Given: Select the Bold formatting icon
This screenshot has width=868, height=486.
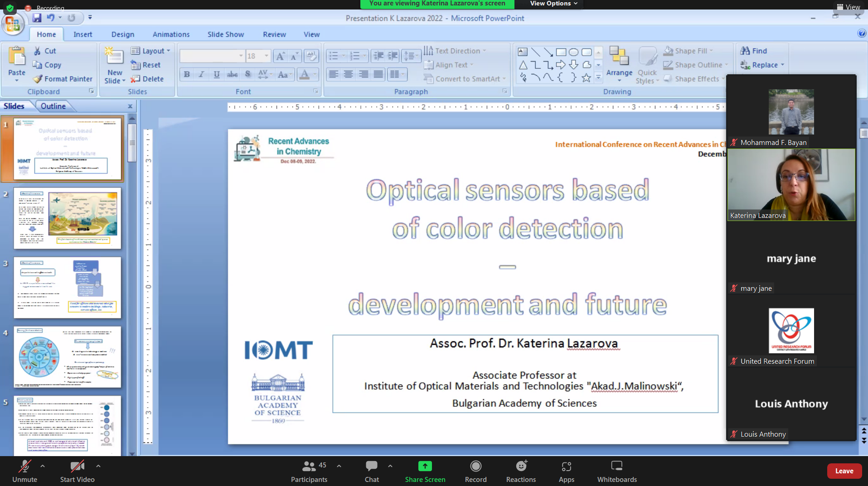Looking at the screenshot, I should [187, 74].
